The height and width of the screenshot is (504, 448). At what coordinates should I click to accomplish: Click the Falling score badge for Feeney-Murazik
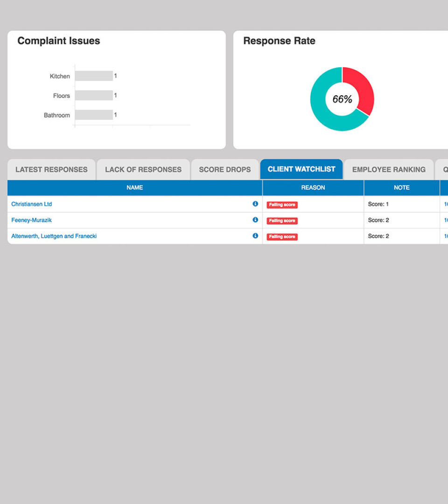pos(282,220)
